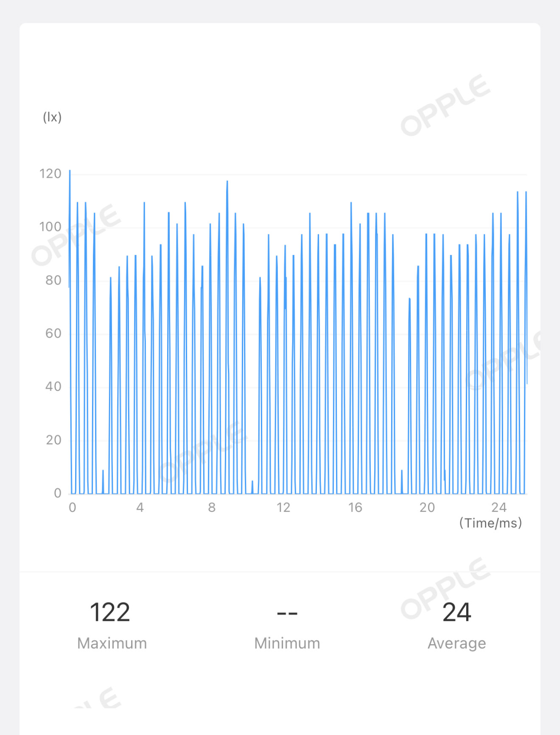Click the 24 ms x-axis tick
This screenshot has height=735, width=560.
tap(499, 507)
